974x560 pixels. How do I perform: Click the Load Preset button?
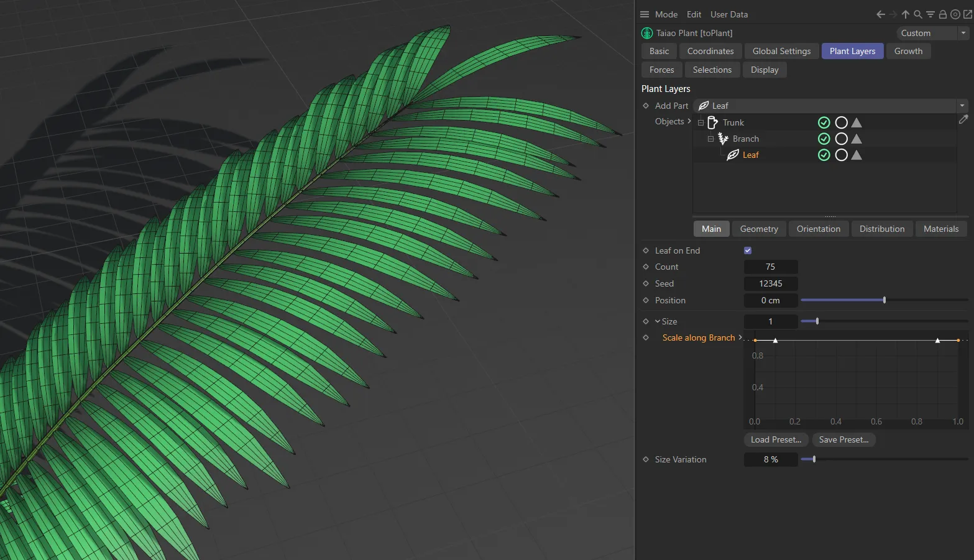pyautogui.click(x=775, y=439)
